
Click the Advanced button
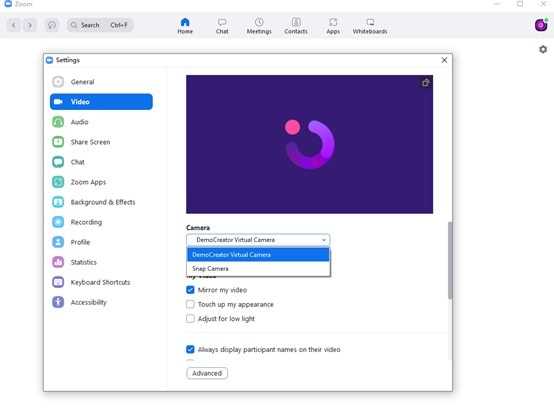coord(207,373)
